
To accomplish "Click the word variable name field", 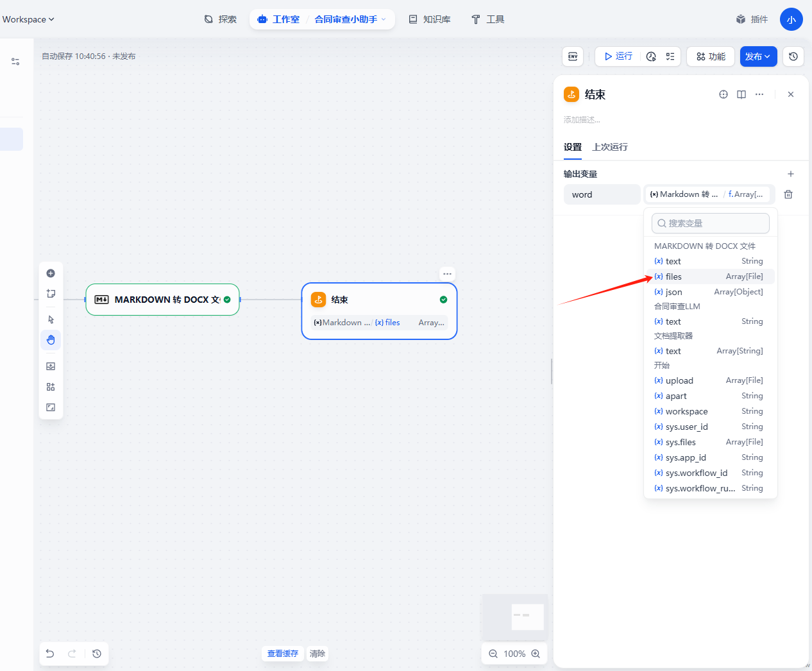I will click(x=602, y=194).
